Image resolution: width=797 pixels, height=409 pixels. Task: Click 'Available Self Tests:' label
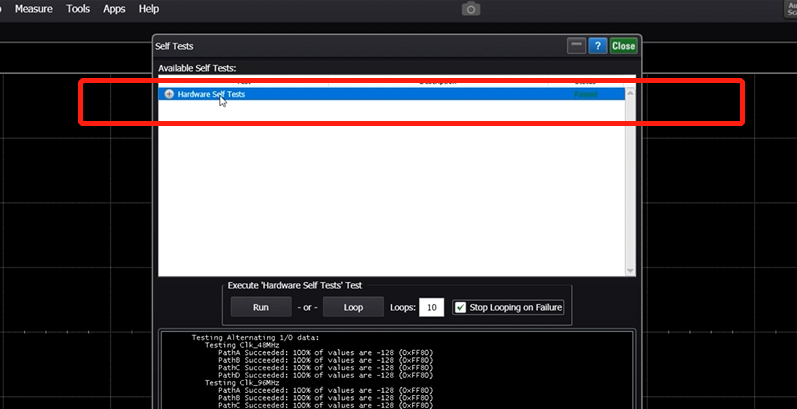coord(197,68)
